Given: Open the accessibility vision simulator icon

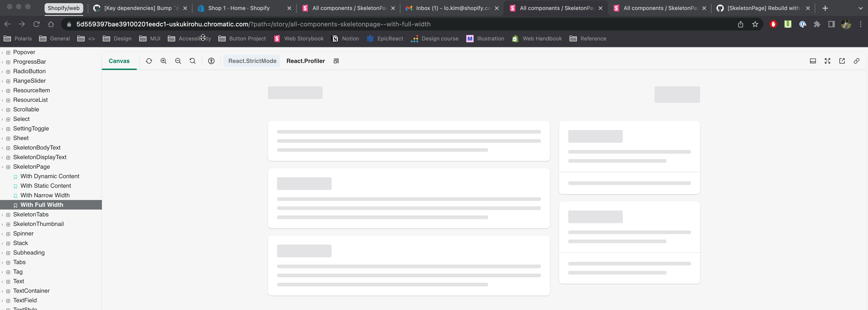Looking at the screenshot, I should 211,61.
